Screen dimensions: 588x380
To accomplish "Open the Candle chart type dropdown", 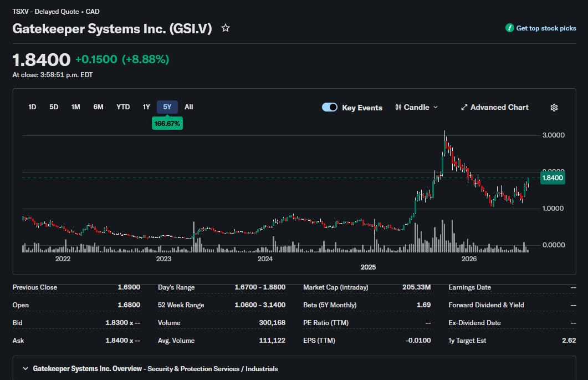I will 417,108.
